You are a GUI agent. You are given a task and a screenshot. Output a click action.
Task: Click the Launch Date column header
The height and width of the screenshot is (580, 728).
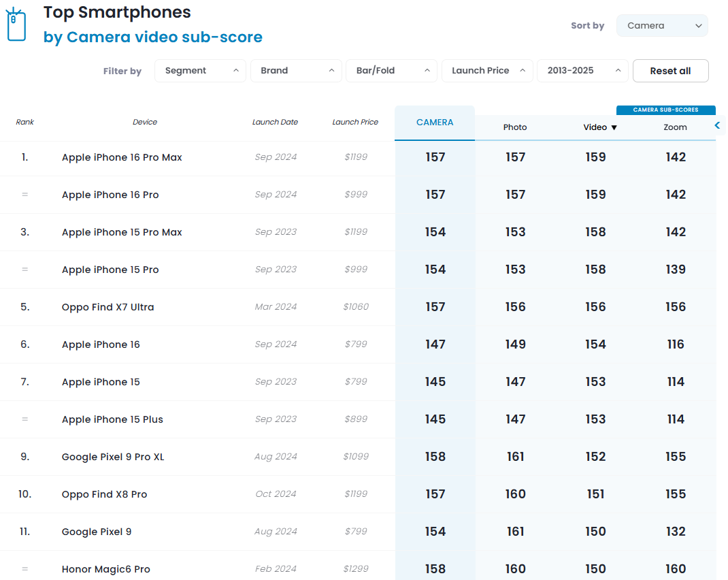275,123
